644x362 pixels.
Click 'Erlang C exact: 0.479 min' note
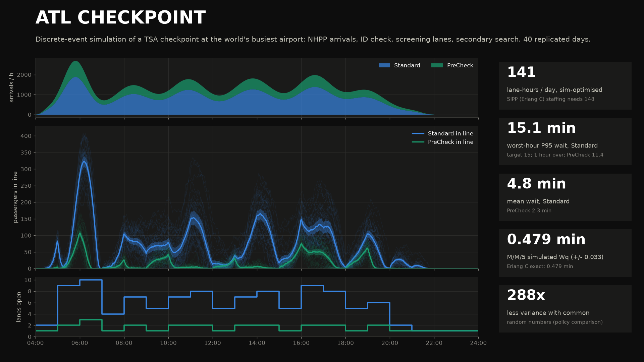click(540, 266)
